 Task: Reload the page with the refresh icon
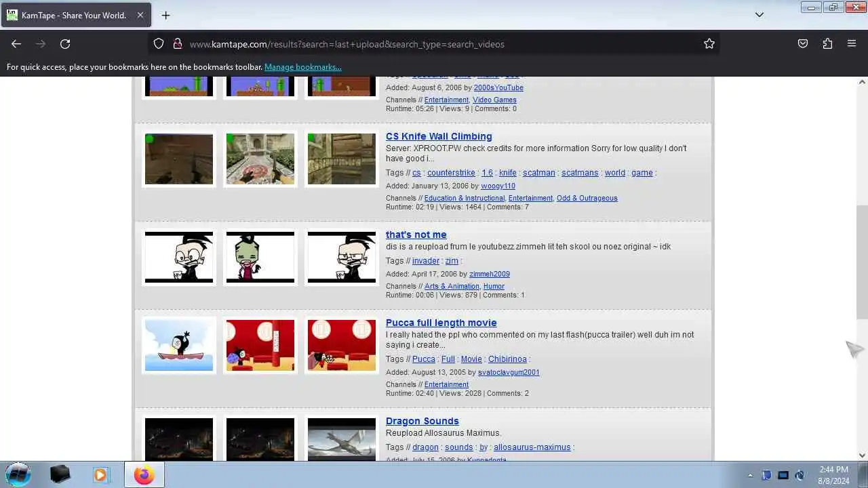tap(65, 44)
